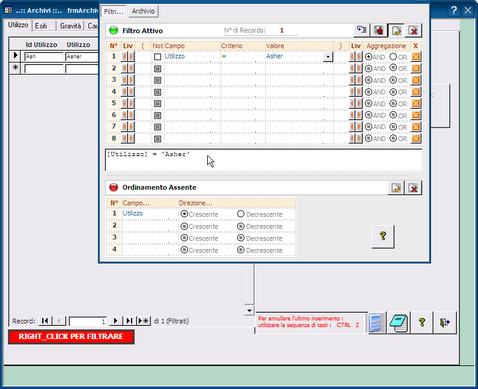Click the delete filter red X icon

pyautogui.click(x=413, y=31)
